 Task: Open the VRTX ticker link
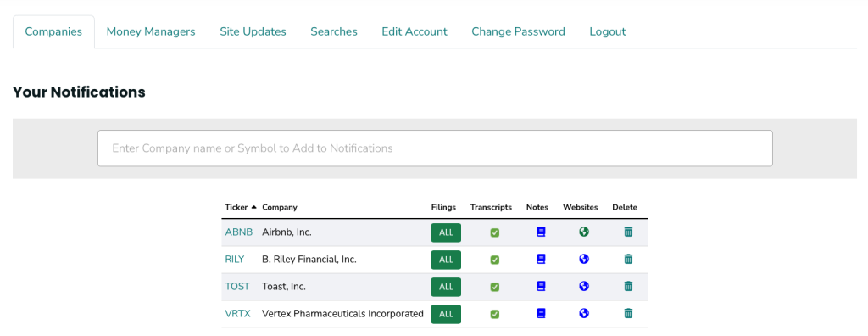tap(237, 314)
